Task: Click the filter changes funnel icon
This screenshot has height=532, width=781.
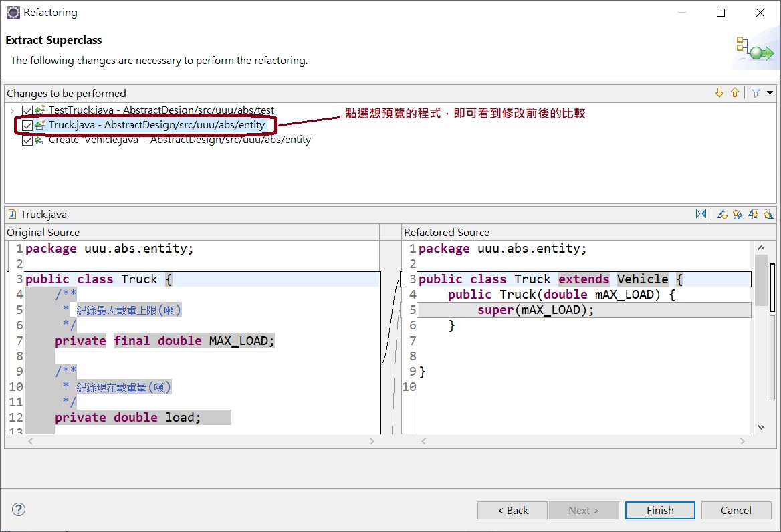Action: 756,93
